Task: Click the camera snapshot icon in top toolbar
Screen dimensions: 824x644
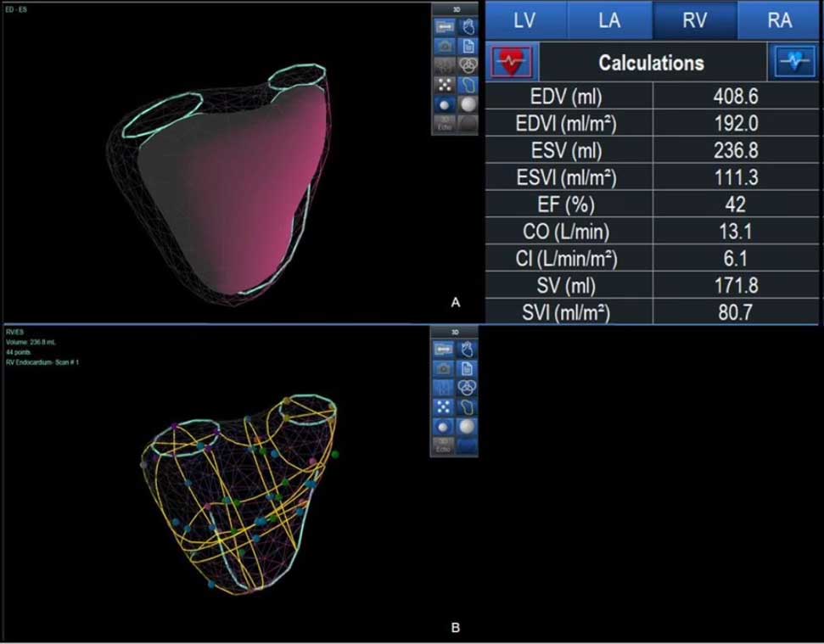Action: coord(443,46)
